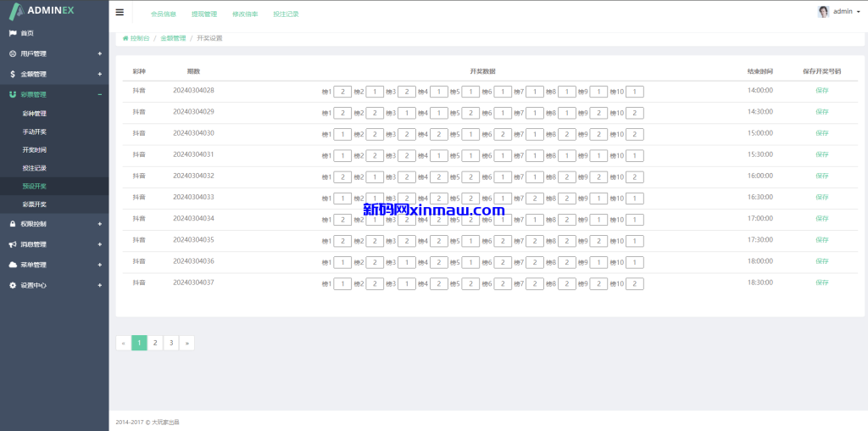This screenshot has height=431, width=868.
Task: Open 会员信息 in the top navigation
Action: pos(163,14)
